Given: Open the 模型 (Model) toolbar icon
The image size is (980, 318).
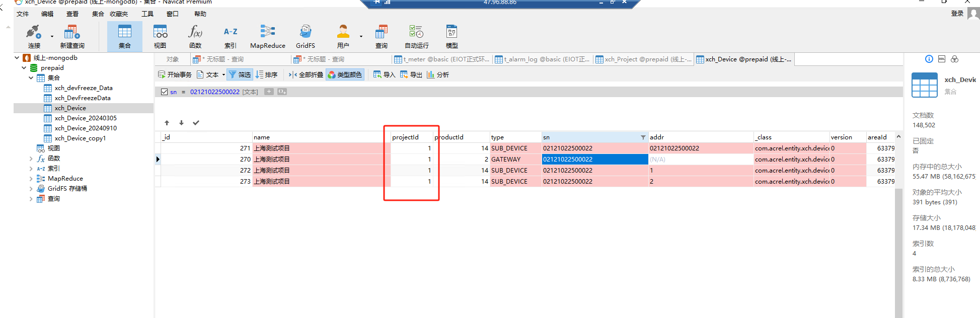Looking at the screenshot, I should [x=451, y=36].
